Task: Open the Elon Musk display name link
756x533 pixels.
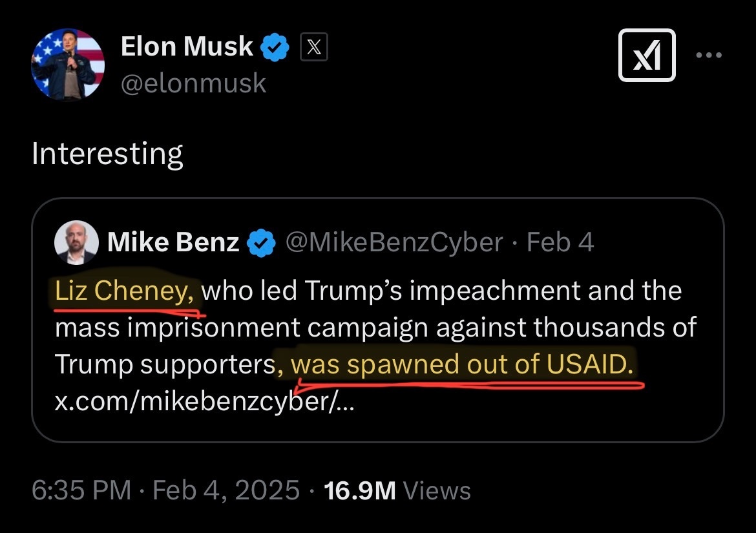Action: coord(187,47)
